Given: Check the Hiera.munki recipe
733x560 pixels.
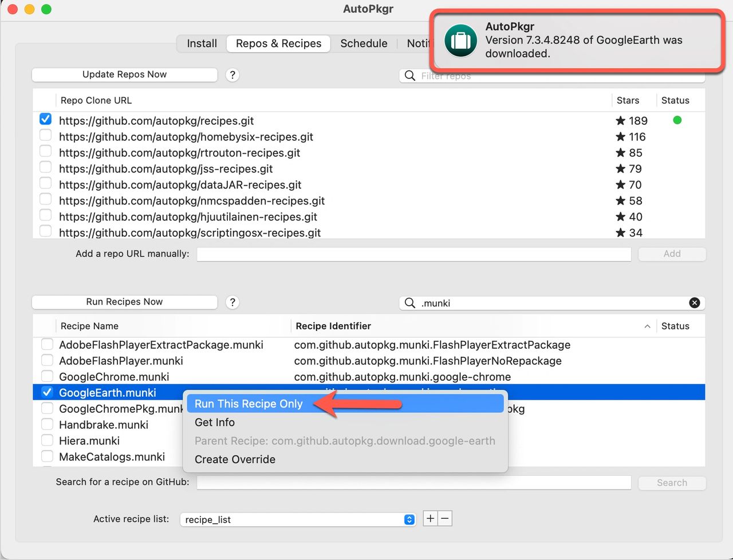Looking at the screenshot, I should (x=47, y=440).
